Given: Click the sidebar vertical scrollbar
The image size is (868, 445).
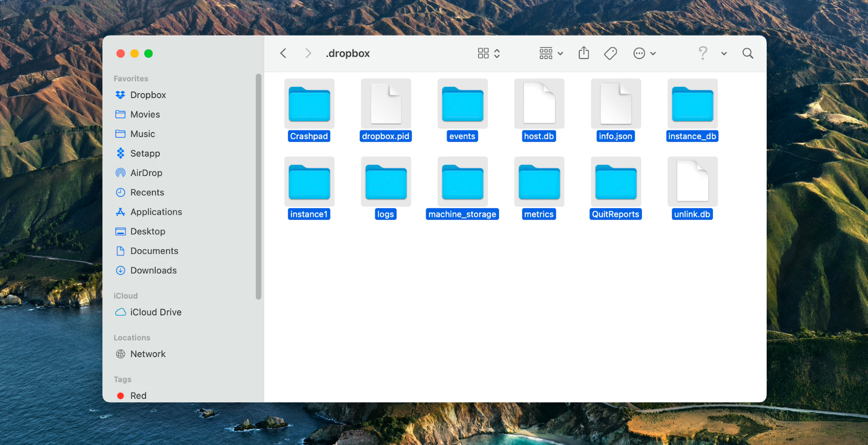Looking at the screenshot, I should point(258,186).
